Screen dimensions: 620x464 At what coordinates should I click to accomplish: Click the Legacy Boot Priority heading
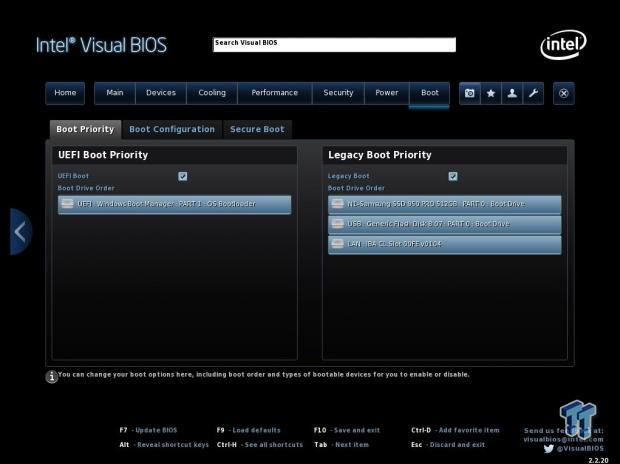[x=380, y=155]
